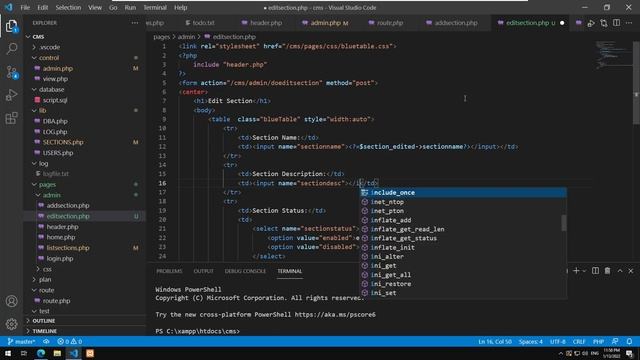The height and width of the screenshot is (360, 640).
Task: Click the Spaces: 4 indentation status item
Action: (531, 342)
